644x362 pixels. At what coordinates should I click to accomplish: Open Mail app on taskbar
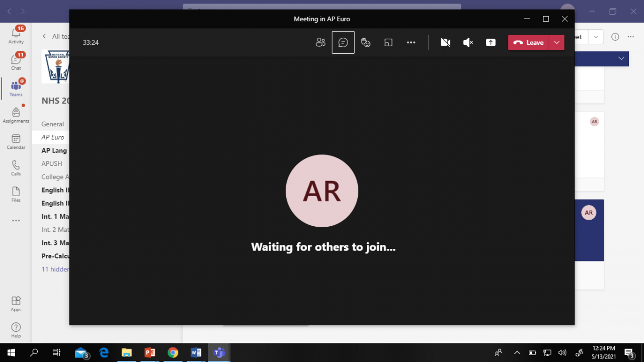[x=82, y=352]
